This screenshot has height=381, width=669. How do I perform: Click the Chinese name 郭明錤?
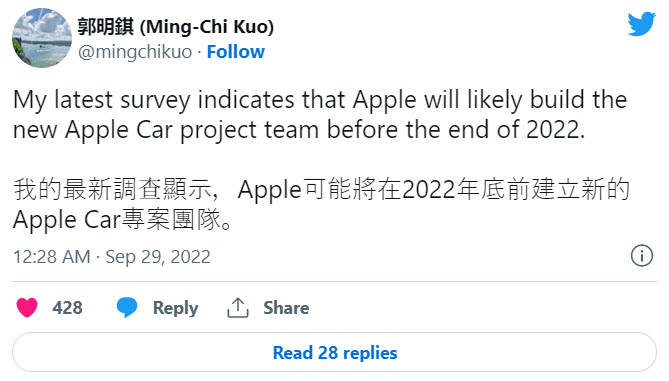click(x=105, y=27)
